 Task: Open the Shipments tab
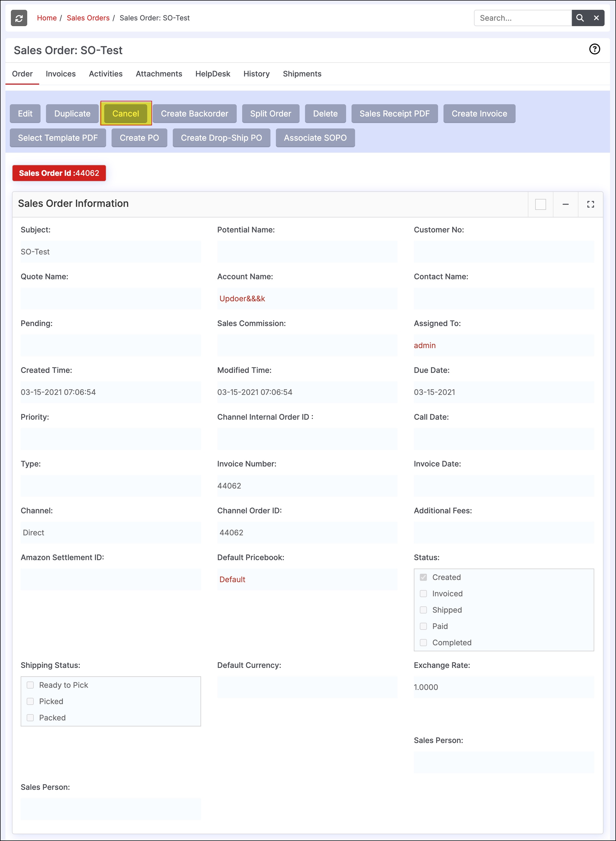coord(302,74)
